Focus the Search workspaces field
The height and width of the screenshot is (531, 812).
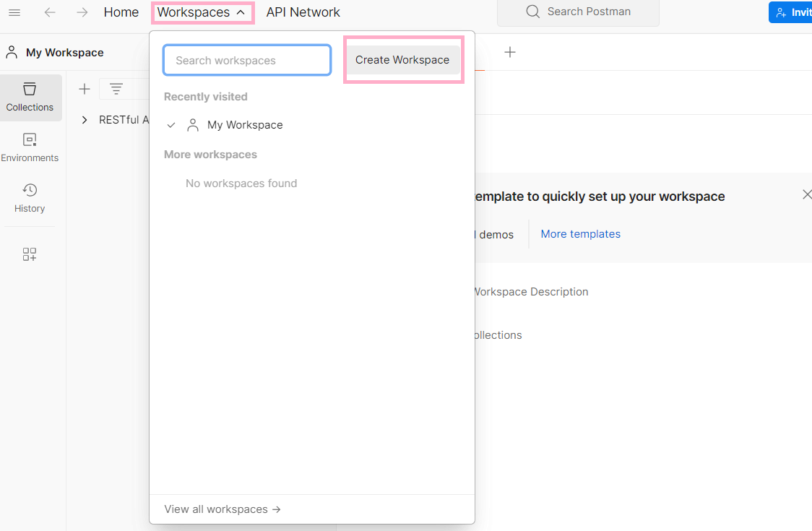[x=247, y=60]
